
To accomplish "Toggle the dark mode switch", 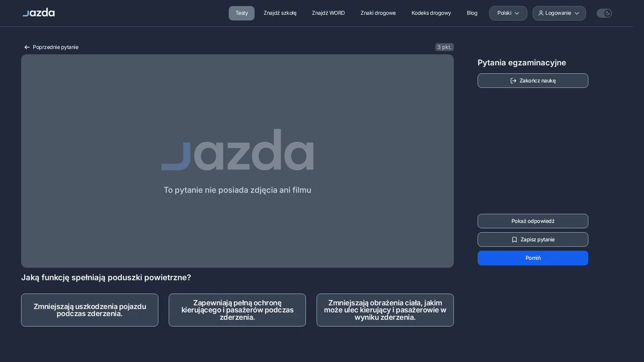I will point(604,13).
